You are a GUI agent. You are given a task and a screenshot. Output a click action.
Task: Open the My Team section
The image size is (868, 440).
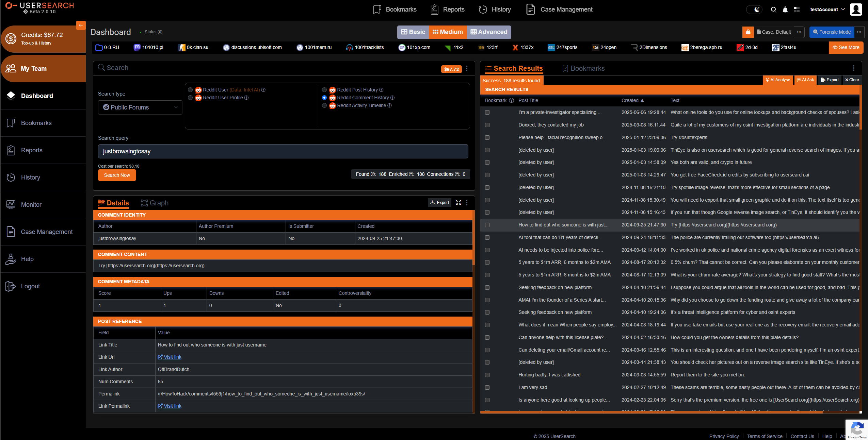pos(34,68)
